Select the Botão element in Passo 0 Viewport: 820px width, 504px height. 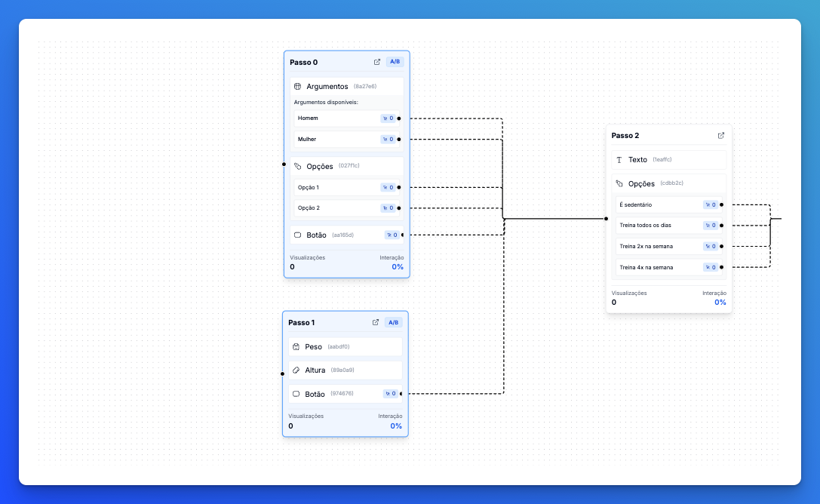coord(336,235)
